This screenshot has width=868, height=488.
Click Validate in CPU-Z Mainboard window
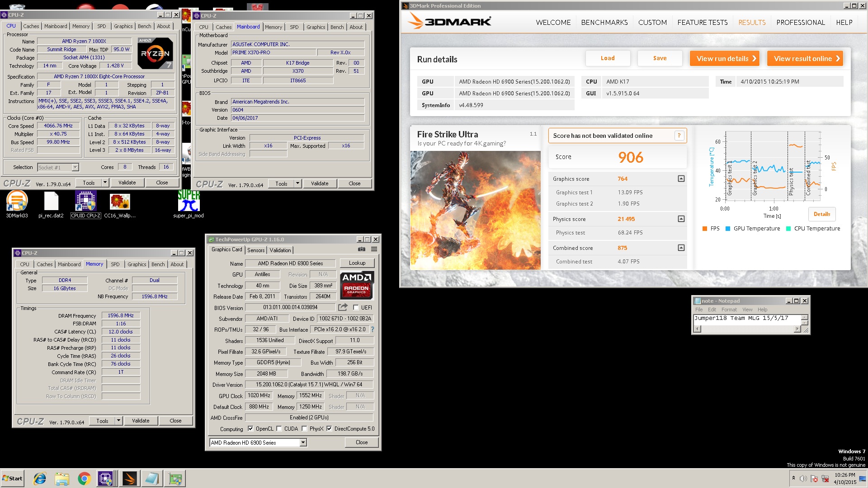click(320, 183)
